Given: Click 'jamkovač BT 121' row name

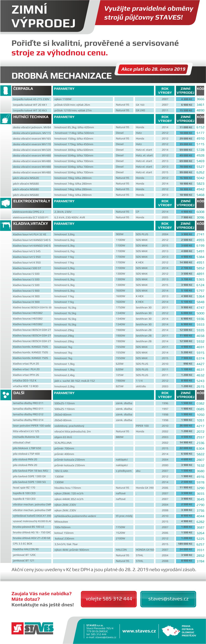Looking at the screenshot, I should (24, 561).
